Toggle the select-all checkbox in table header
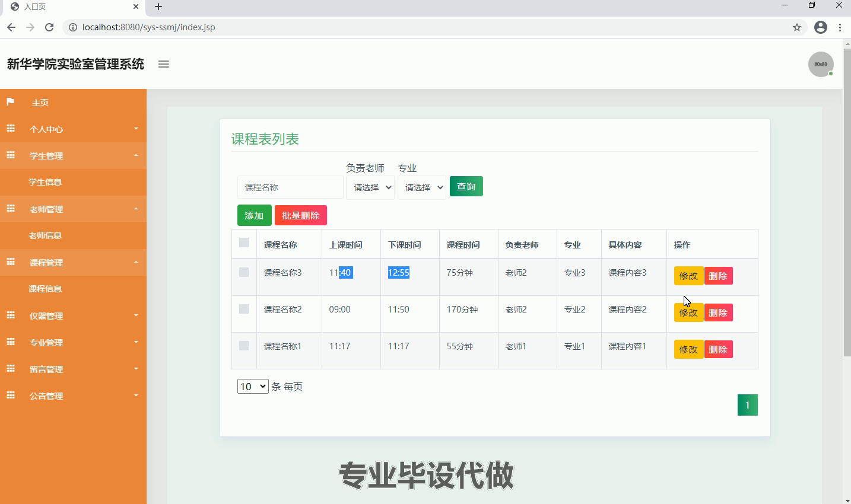 (244, 243)
